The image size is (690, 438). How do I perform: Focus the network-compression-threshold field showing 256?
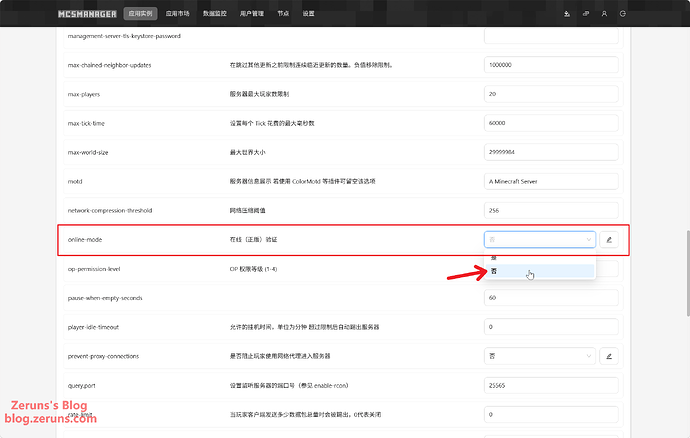point(551,210)
